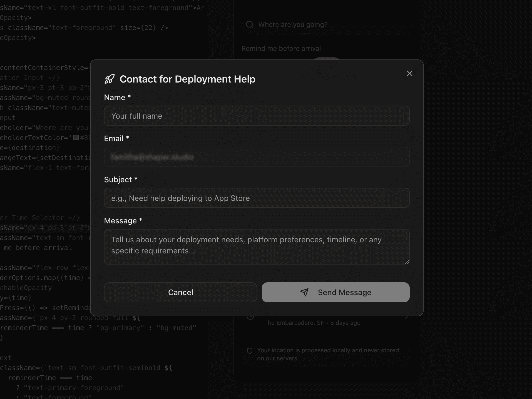
Task: Click the 'Contact for Deployment Help' title
Action: pyautogui.click(x=187, y=79)
